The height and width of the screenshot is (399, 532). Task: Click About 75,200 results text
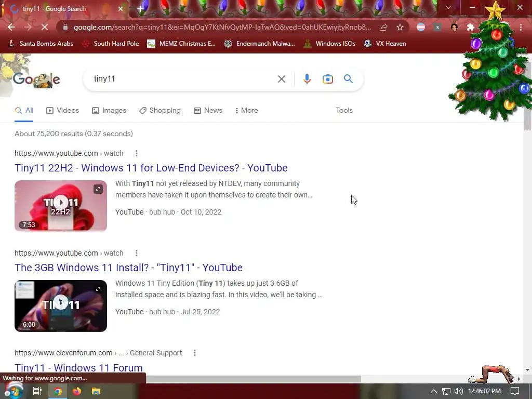click(74, 134)
